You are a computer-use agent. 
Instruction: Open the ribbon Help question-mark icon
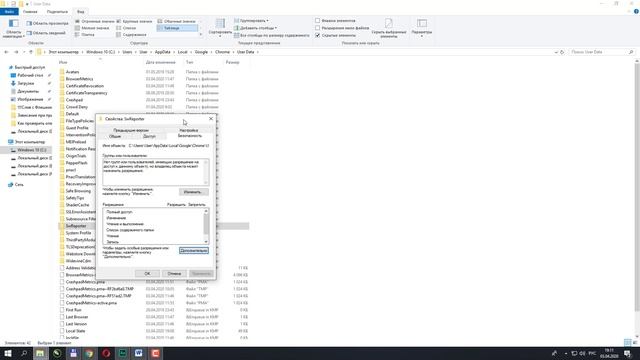point(636,11)
